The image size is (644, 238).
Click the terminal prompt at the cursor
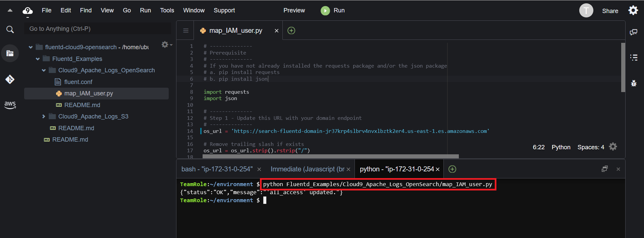(x=265, y=200)
